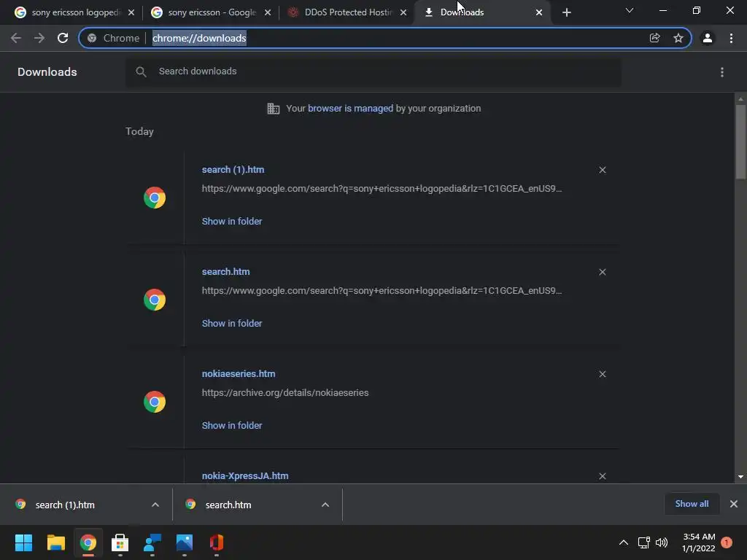Click the network icon in system tray
The height and width of the screenshot is (560, 747).
(x=643, y=542)
